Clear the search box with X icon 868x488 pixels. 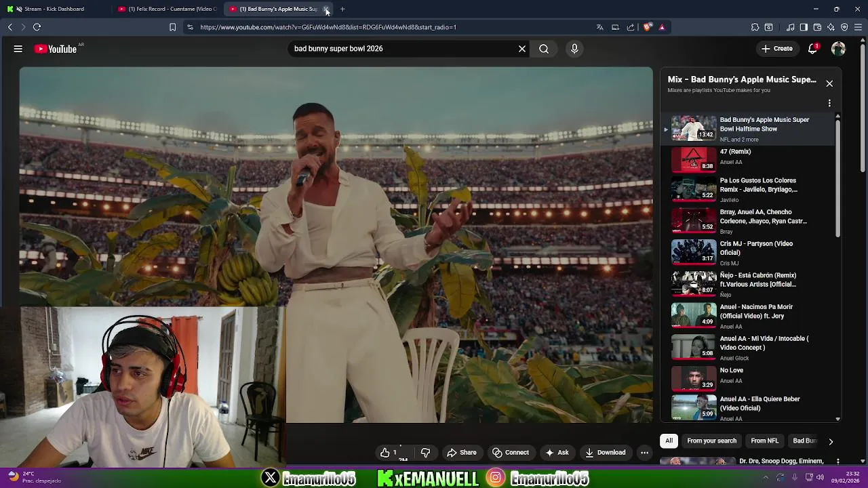(522, 49)
